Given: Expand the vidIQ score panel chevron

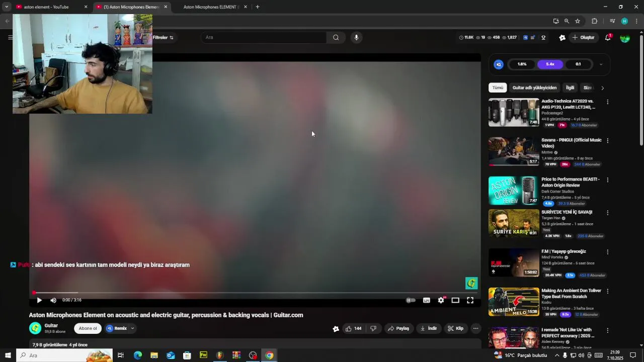Looking at the screenshot, I should [x=601, y=64].
